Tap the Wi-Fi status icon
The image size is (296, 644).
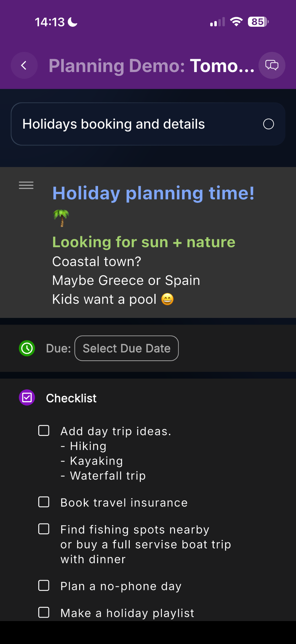click(x=236, y=22)
